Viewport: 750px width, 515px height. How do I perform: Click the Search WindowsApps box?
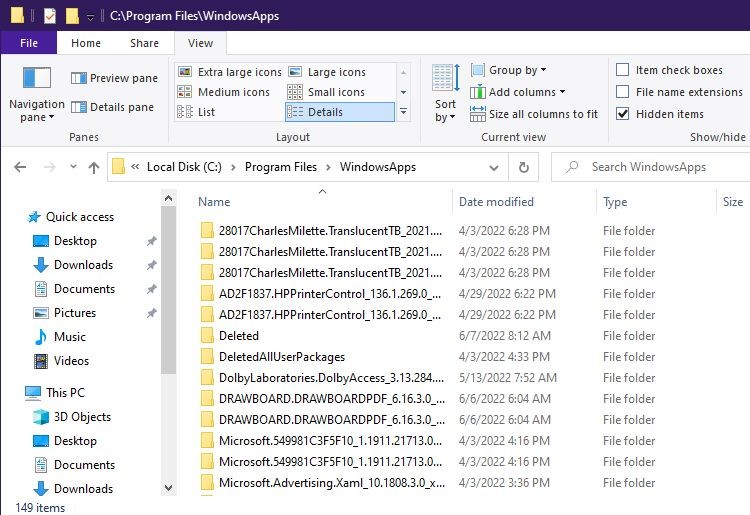tap(651, 167)
